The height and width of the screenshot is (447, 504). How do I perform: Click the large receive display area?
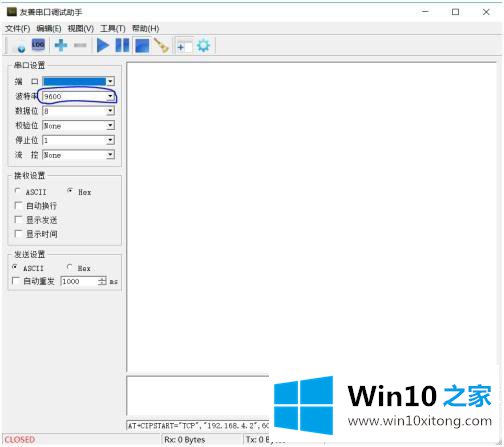pyautogui.click(x=312, y=217)
